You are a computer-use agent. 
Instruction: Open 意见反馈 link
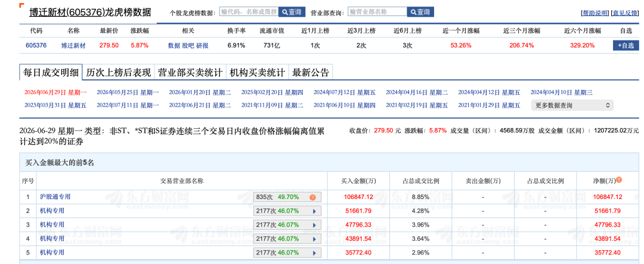point(625,13)
